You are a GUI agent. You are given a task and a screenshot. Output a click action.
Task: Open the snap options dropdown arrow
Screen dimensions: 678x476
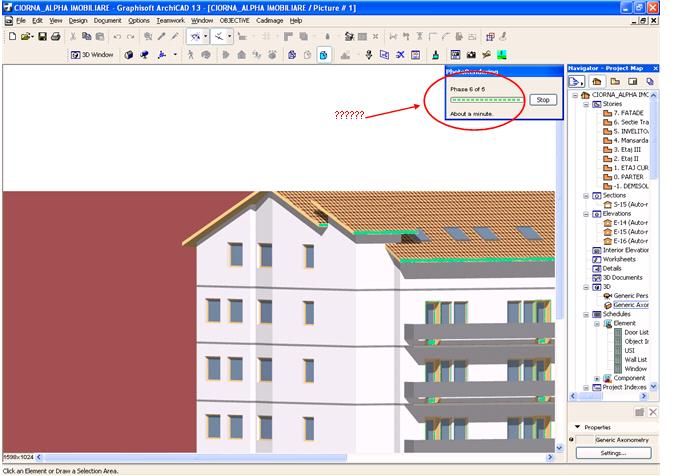pos(230,37)
